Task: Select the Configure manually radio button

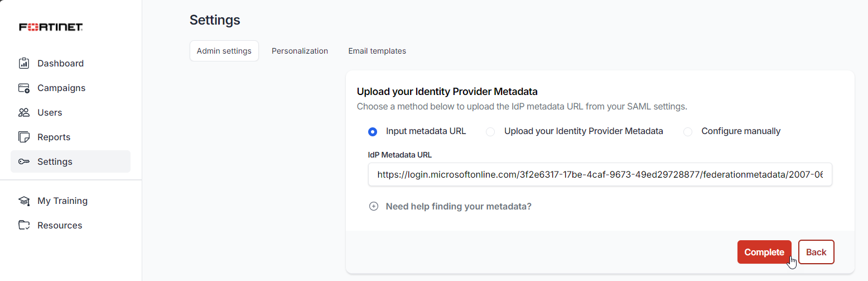Action: coord(688,132)
